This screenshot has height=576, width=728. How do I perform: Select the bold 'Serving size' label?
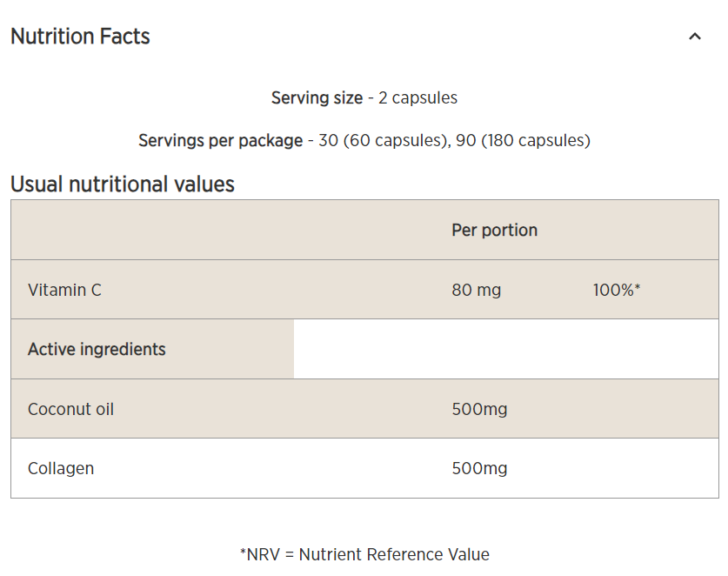coord(317,97)
